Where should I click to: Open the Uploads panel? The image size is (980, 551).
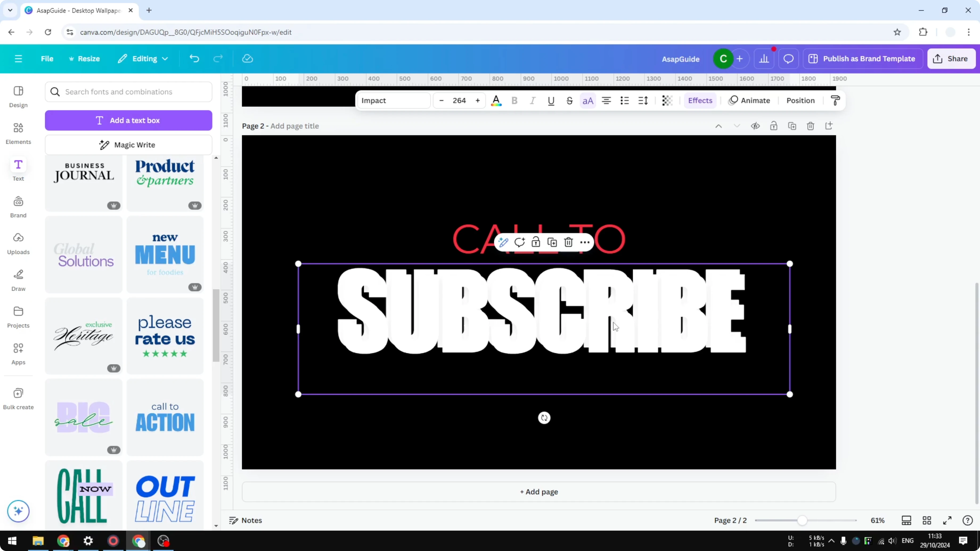click(x=18, y=243)
